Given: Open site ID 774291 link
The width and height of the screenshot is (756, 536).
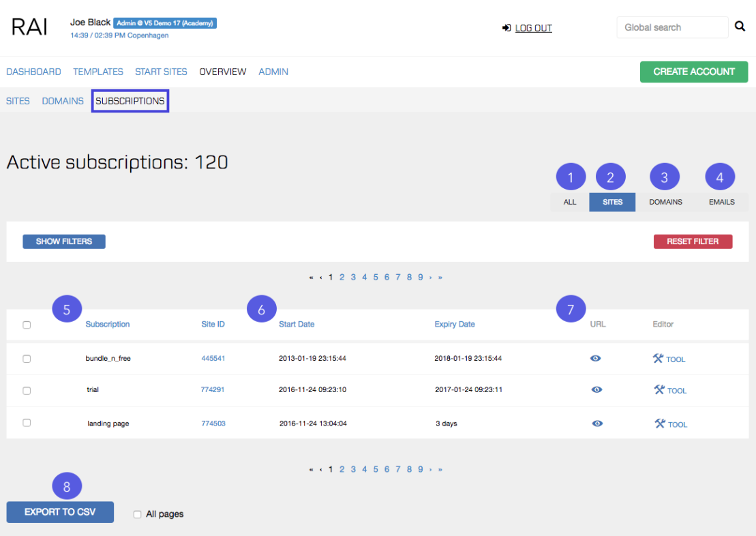Looking at the screenshot, I should tap(213, 390).
